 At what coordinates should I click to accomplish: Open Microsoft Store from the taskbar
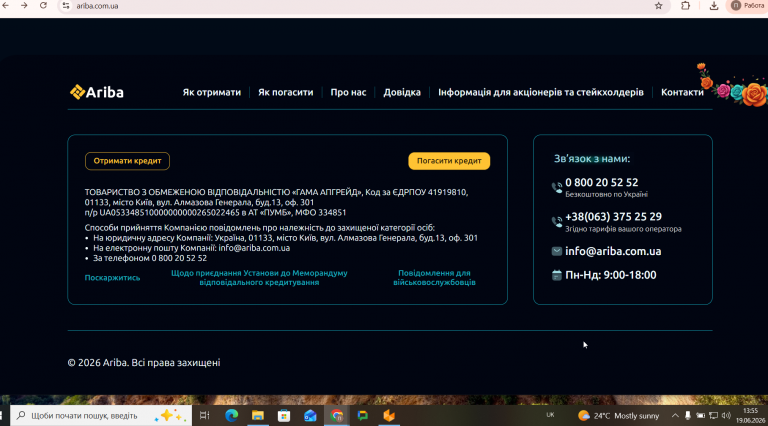pos(284,416)
